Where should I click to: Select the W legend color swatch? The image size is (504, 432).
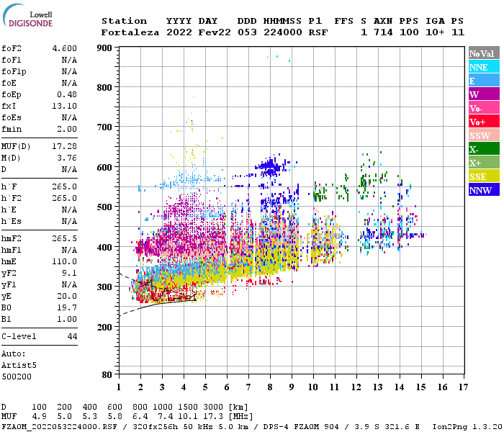point(484,94)
